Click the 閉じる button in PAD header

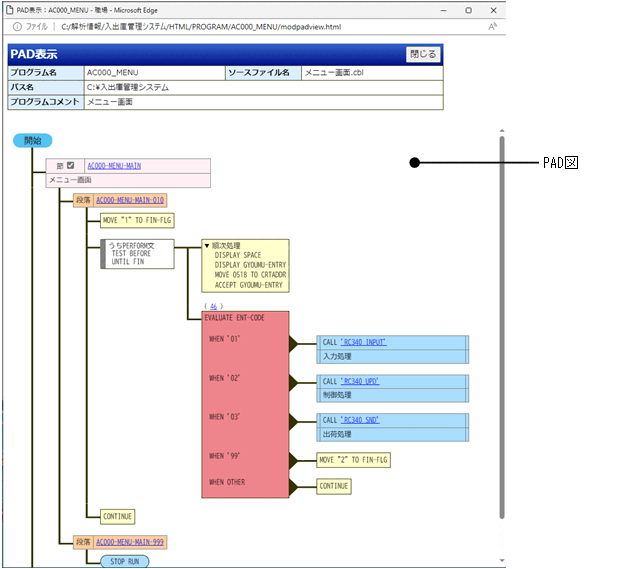[x=422, y=55]
